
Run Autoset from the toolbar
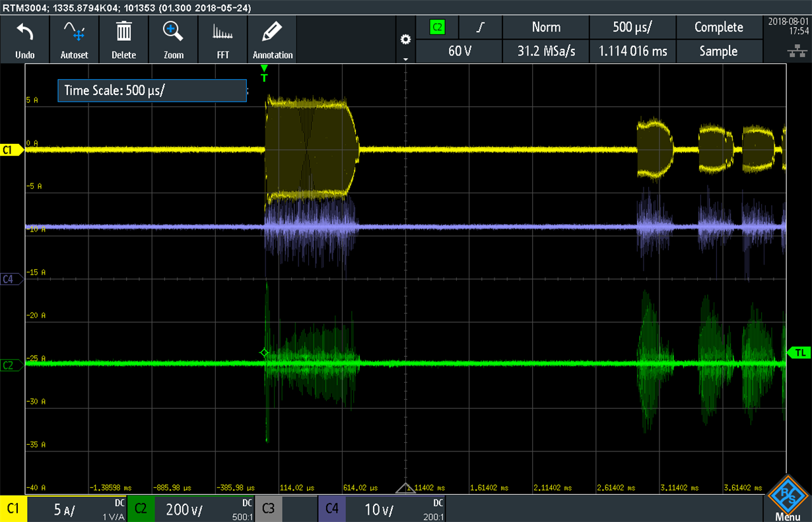tap(74, 40)
